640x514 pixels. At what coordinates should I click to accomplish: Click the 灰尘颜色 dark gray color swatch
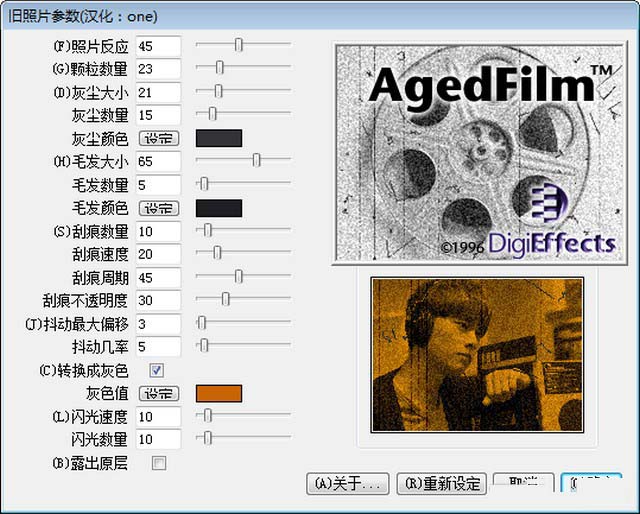219,138
